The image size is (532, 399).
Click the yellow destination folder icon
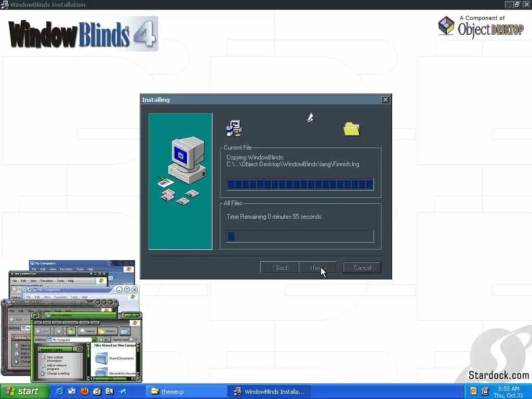(352, 129)
